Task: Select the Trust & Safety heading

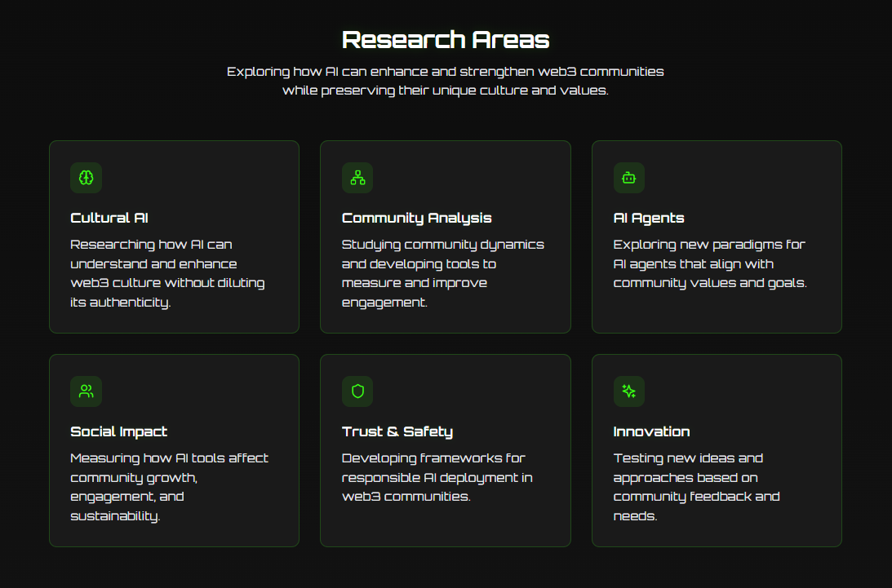Action: (397, 432)
